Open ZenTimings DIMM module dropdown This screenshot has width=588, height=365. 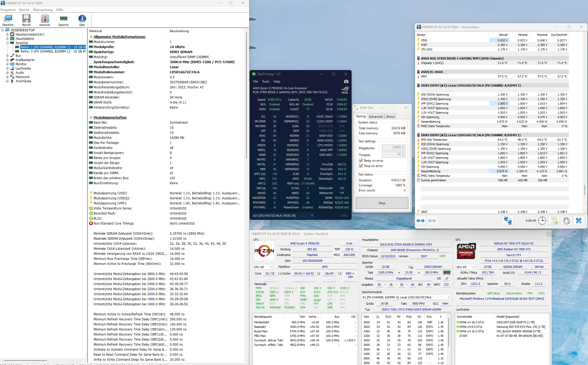pos(312,216)
